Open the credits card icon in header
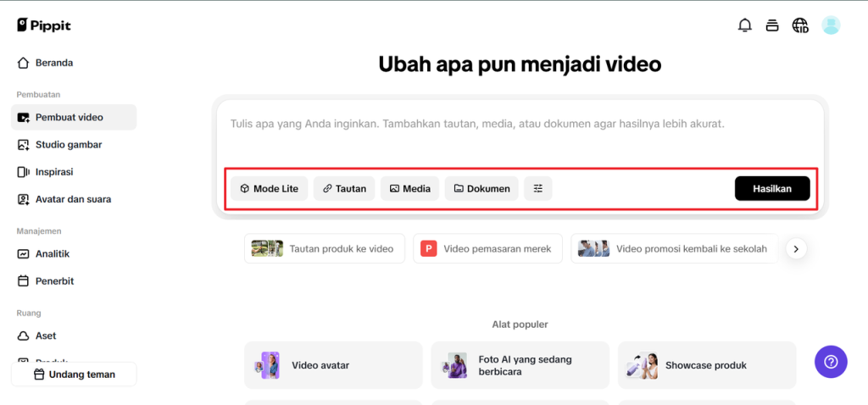Screen dimensions: 868x405 click(x=772, y=25)
